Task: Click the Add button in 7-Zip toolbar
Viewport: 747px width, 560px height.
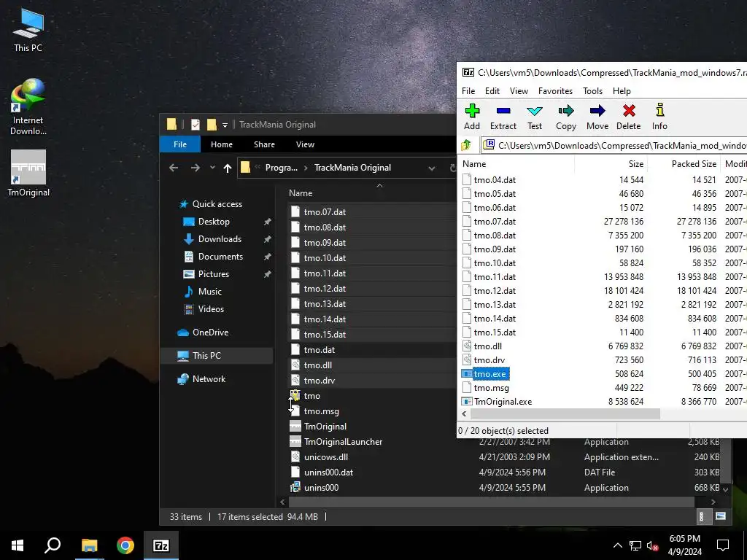Action: coord(472,117)
